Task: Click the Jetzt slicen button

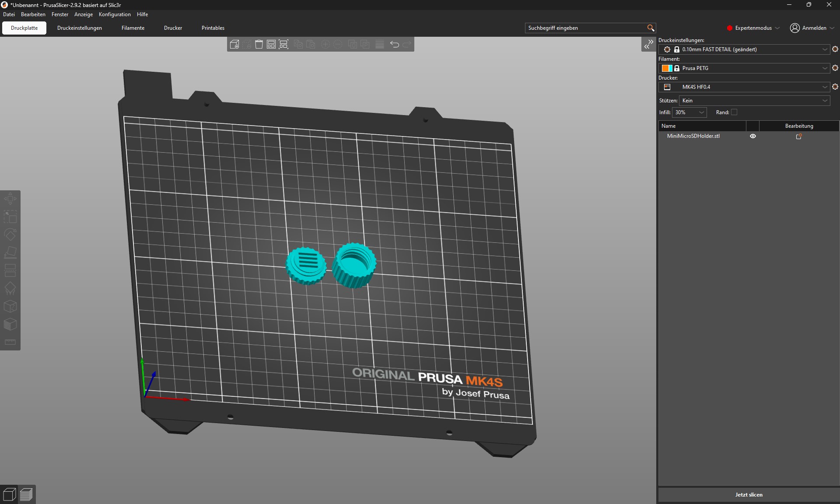Action: pyautogui.click(x=749, y=495)
